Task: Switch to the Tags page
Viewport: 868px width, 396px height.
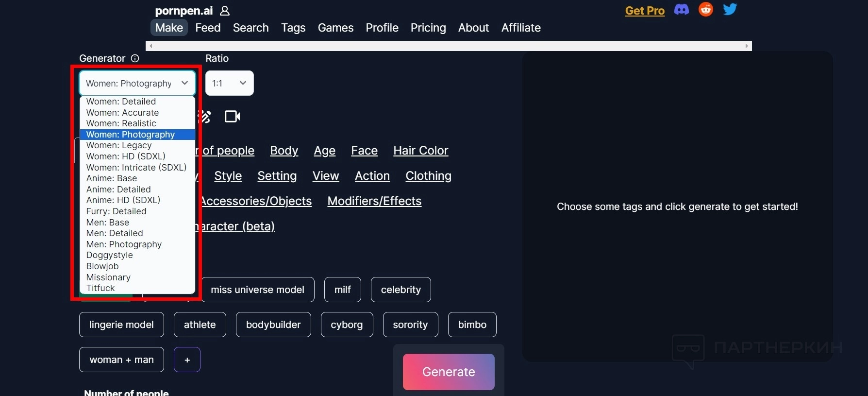Action: tap(293, 28)
